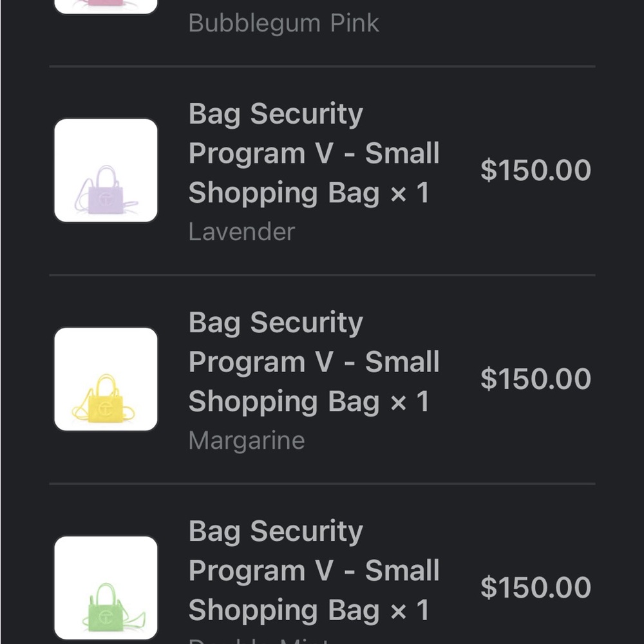The width and height of the screenshot is (644, 644).
Task: Tap the × 1 quantity on Margarine item
Action: click(x=410, y=402)
